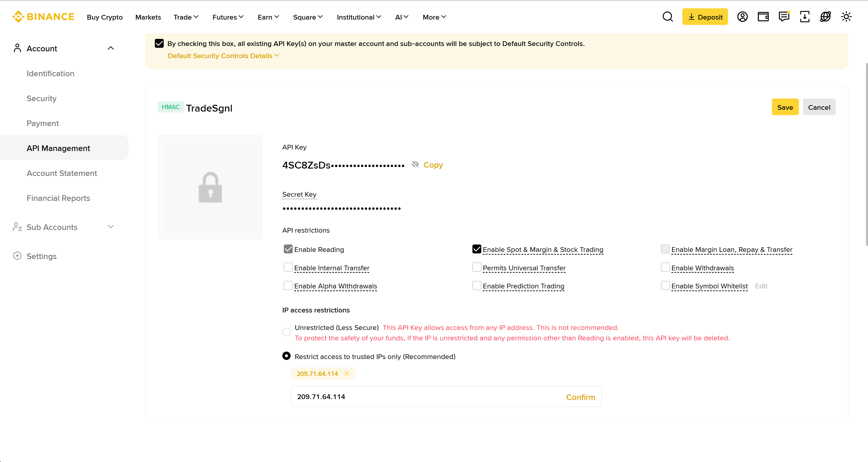Open the More dropdown menu
Image resolution: width=868 pixels, height=462 pixels.
click(x=434, y=17)
